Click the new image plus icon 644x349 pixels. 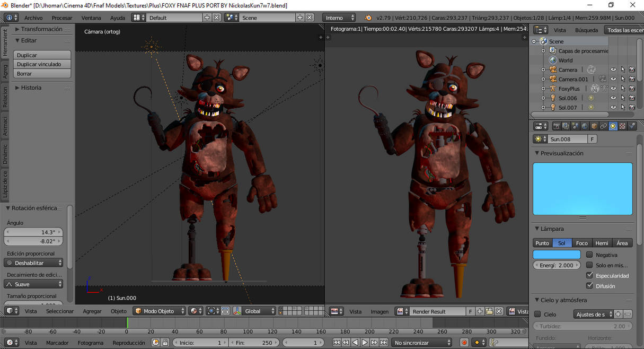tap(480, 311)
